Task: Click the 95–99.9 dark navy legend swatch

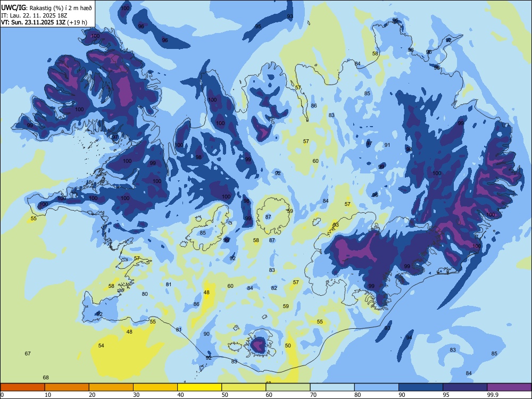Action: tap(465, 387)
